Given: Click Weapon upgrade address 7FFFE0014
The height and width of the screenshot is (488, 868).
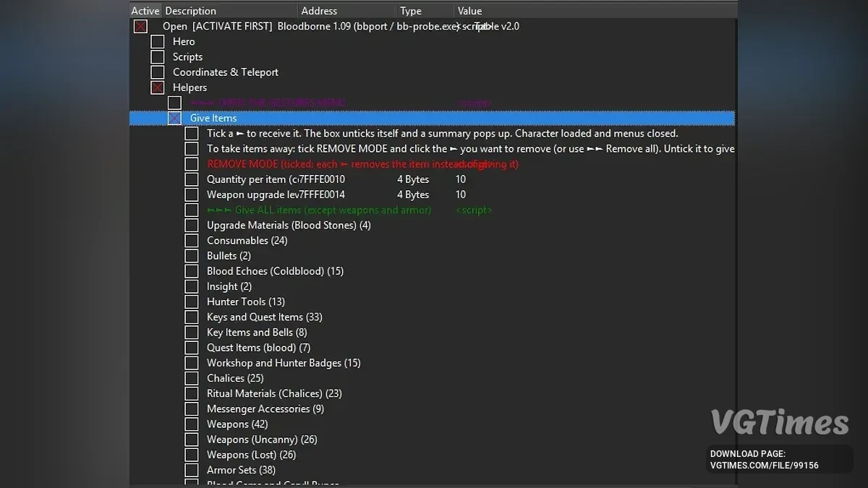Looking at the screenshot, I should point(320,194).
